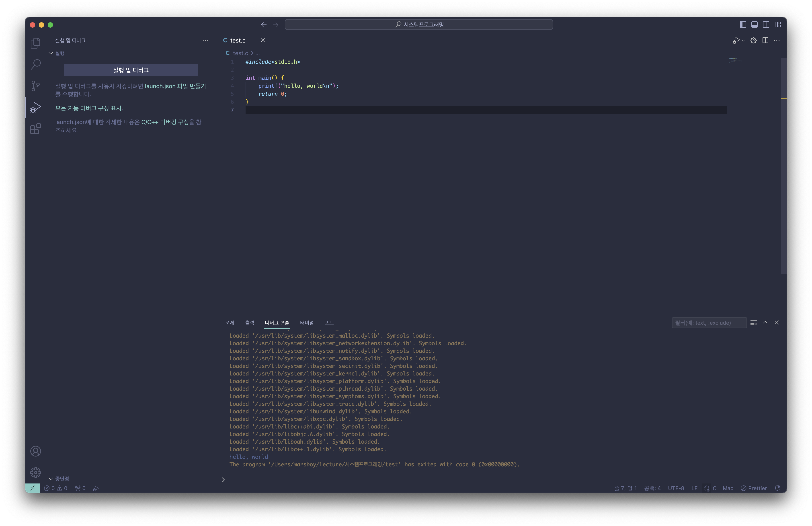
Task: Click the 실행 및 디버그 button
Action: click(x=131, y=70)
